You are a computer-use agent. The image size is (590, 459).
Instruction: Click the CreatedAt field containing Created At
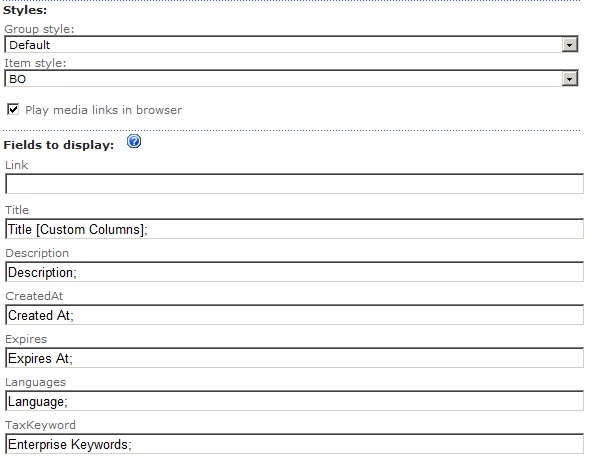point(294,315)
